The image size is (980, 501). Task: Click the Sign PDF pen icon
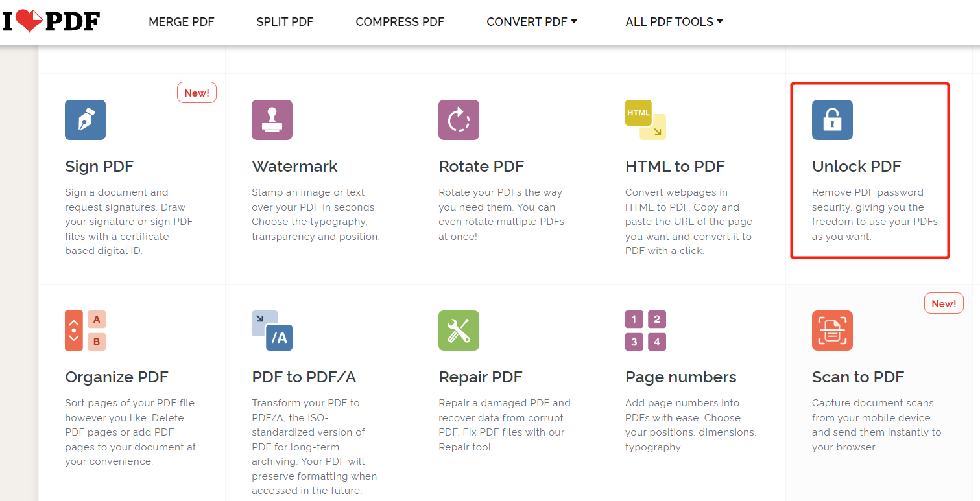point(85,120)
